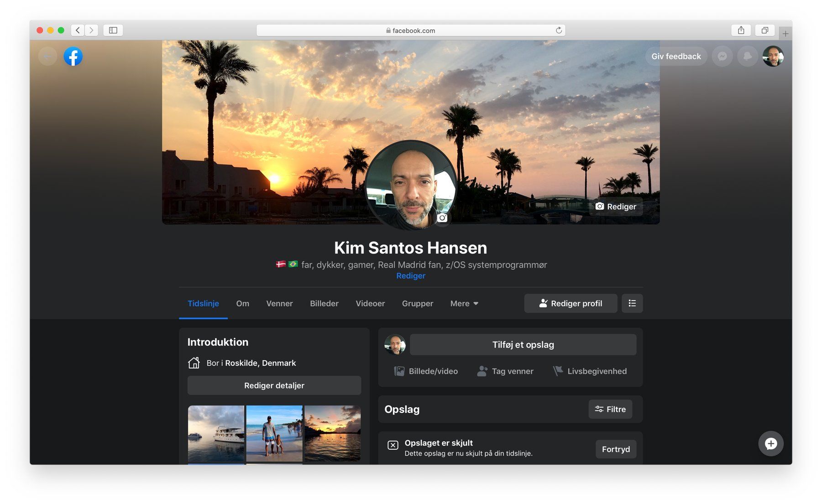Screen dimensions: 822x504
Task: Click the Tag venner icon
Action: click(482, 371)
